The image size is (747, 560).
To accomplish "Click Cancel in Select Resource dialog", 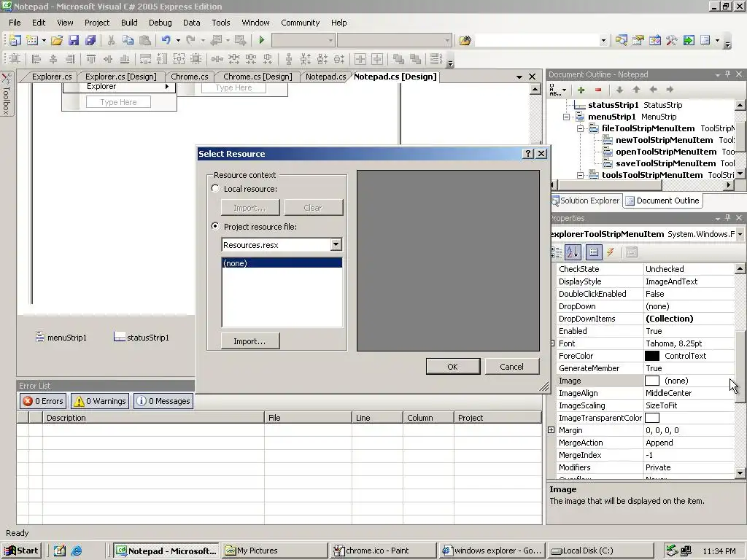I will click(511, 367).
